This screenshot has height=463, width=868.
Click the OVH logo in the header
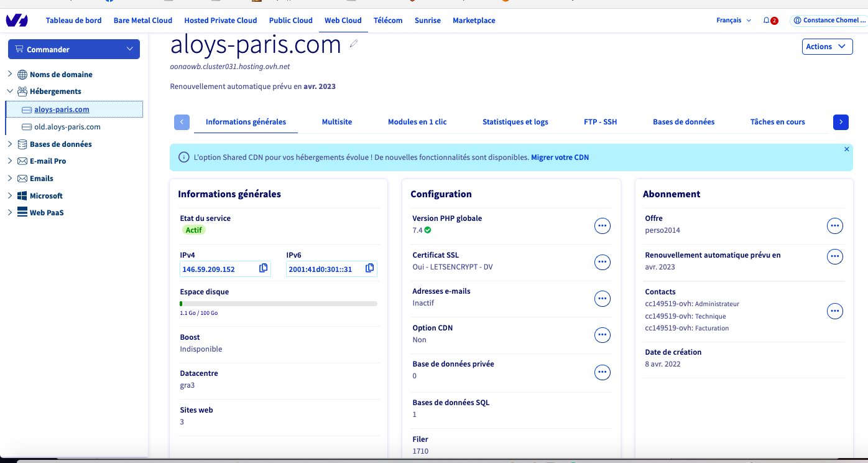[17, 21]
